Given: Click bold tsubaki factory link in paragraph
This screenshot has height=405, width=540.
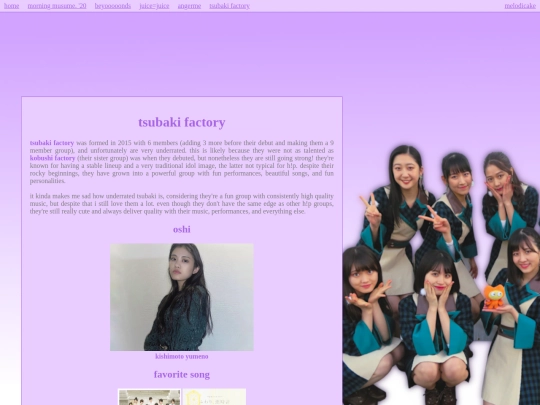Looking at the screenshot, I should coord(52,143).
